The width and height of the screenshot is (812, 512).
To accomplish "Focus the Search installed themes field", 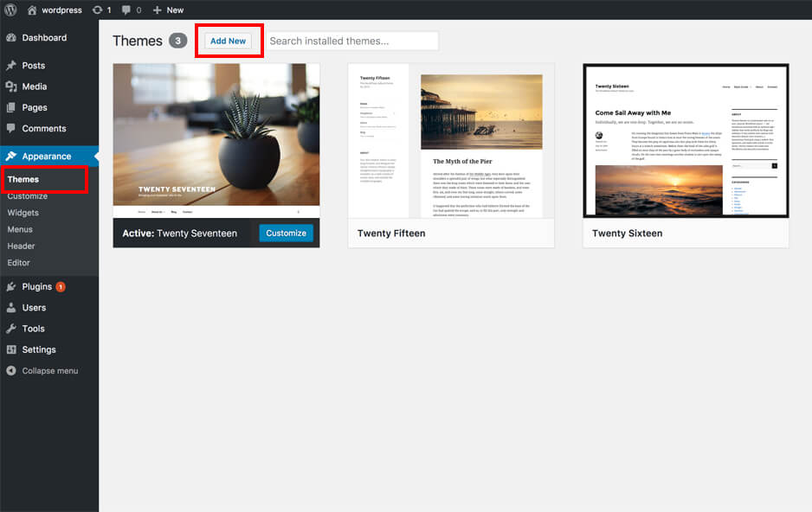I will 352,41.
